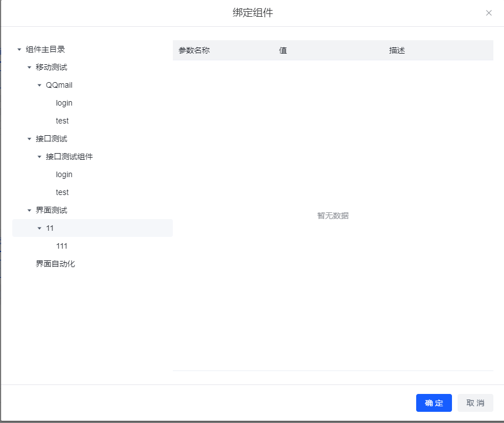Select login under QQmail
This screenshot has height=423, width=504.
(x=64, y=103)
